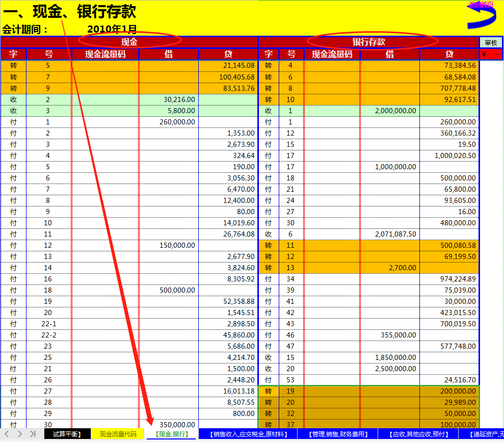Select the cash debit cell showing 350,000.00
The image size is (504, 442).
pos(168,424)
